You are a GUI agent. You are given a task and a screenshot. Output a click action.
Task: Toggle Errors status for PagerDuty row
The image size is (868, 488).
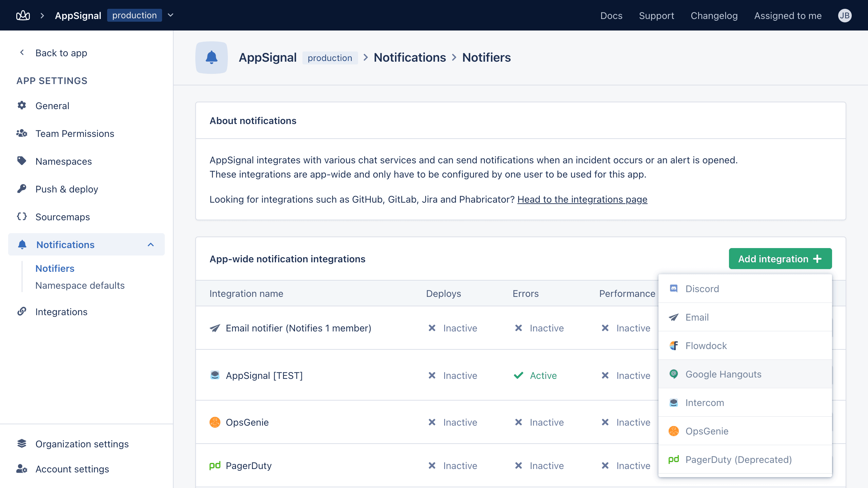(539, 466)
